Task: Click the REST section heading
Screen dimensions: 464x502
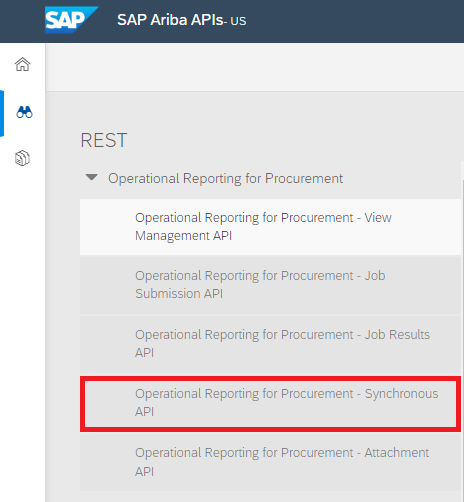Action: (104, 140)
